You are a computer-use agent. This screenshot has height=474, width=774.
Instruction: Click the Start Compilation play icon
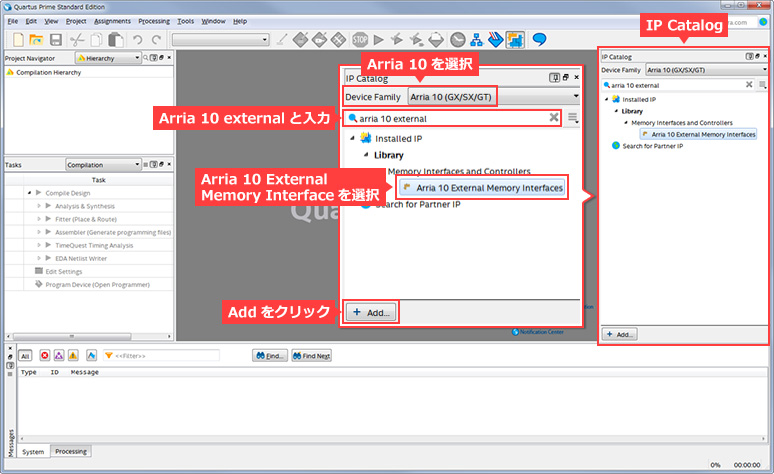point(379,40)
